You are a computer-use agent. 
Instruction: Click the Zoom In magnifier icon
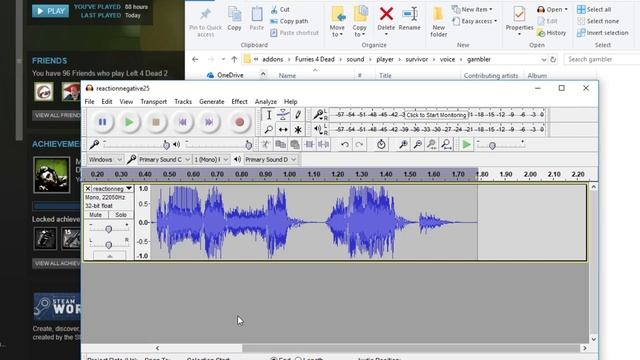point(403,144)
